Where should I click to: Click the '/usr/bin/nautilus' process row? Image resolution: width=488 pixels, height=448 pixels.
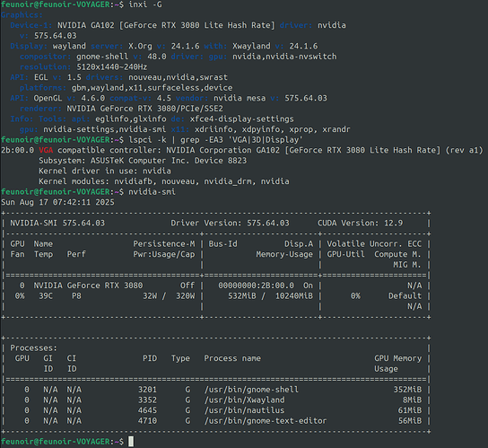(215, 410)
